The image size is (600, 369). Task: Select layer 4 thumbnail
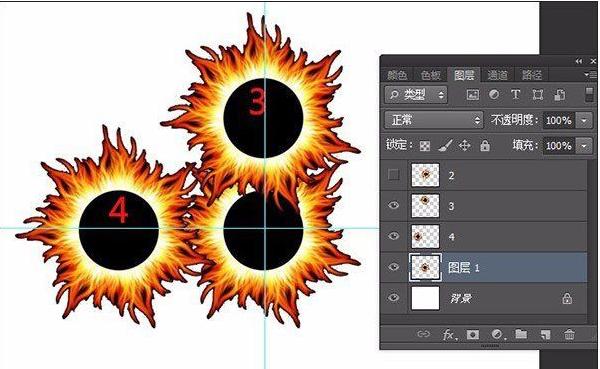[426, 236]
